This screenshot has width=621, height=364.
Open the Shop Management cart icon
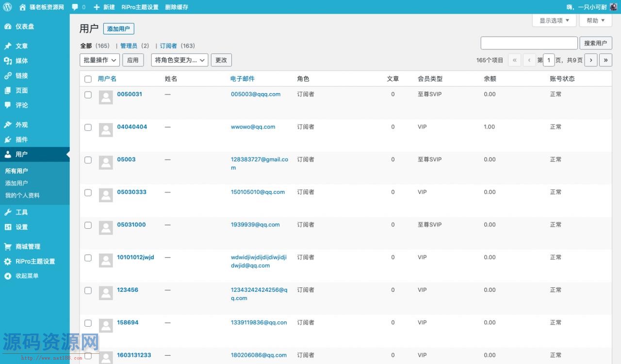coord(8,247)
